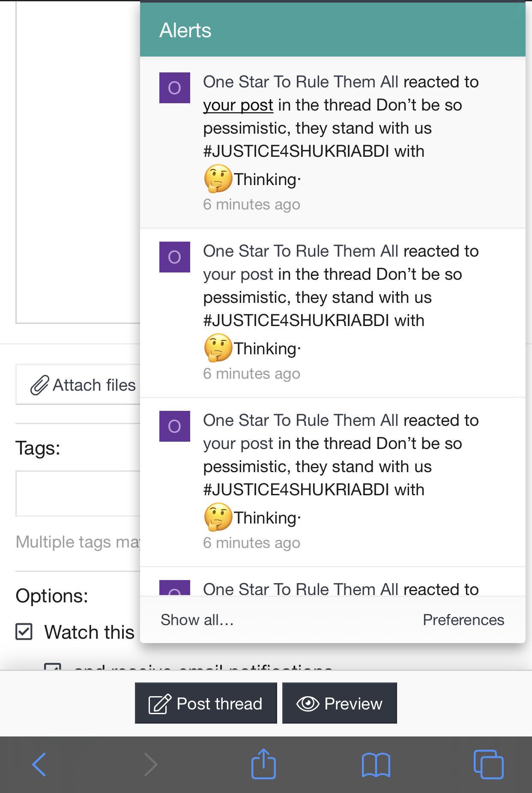The width and height of the screenshot is (532, 793).
Task: Toggle the receive email notifications checkbox
Action: click(53, 667)
